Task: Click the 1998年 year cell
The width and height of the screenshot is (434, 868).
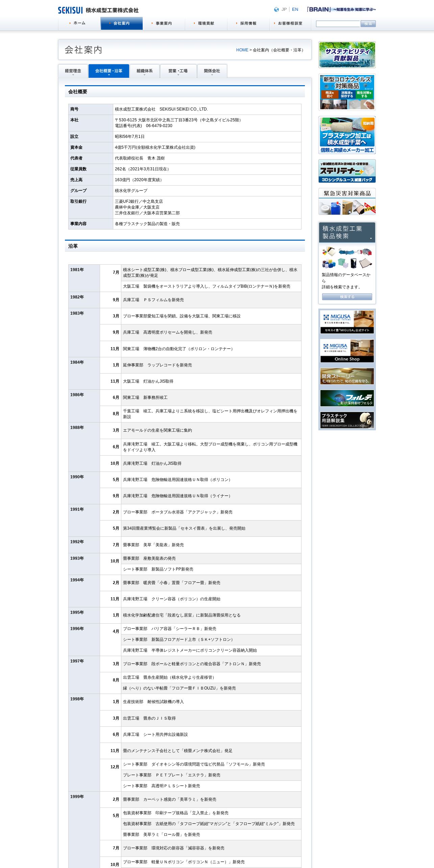Action: coord(84,743)
